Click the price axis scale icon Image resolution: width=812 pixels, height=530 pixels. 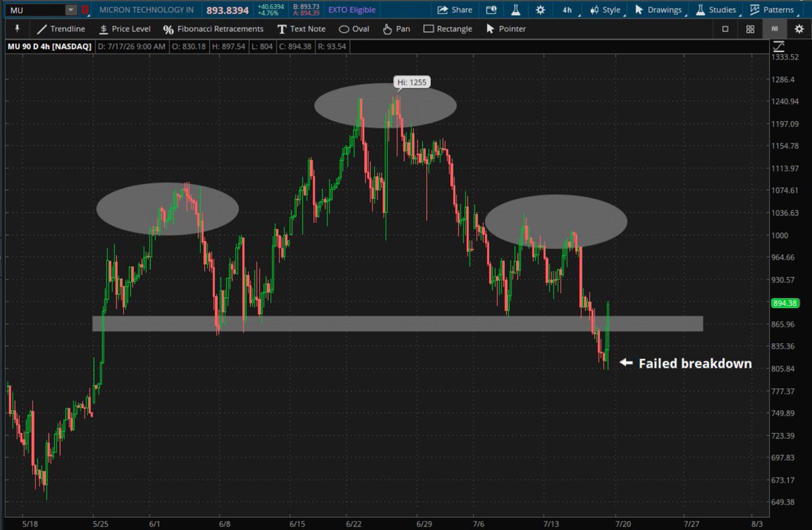778,46
